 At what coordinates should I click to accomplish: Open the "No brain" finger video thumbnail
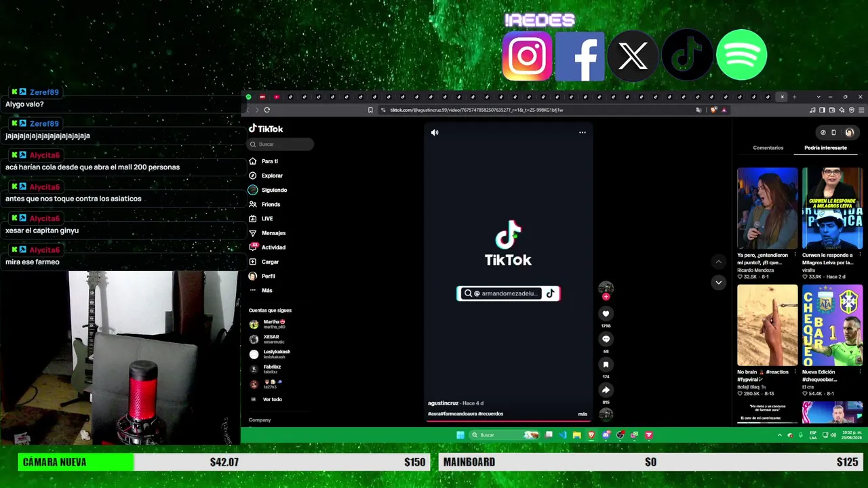click(768, 325)
